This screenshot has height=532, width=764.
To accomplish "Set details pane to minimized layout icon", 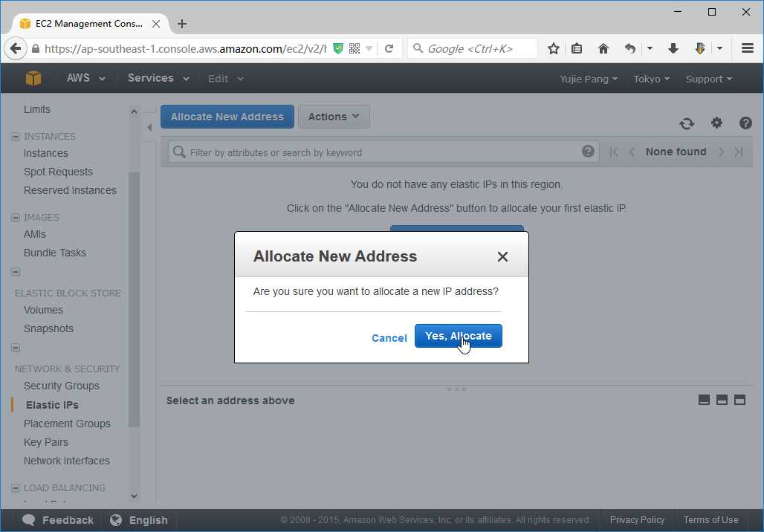I will tap(704, 400).
